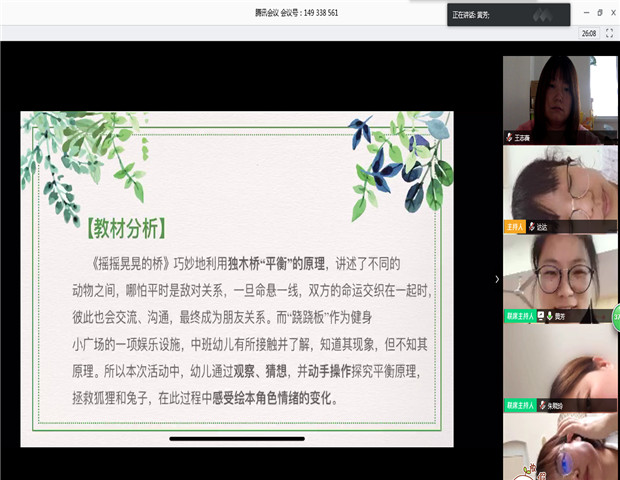Click muted mic icon beside 朱翱玲
This screenshot has width=620, height=480.
pos(542,405)
